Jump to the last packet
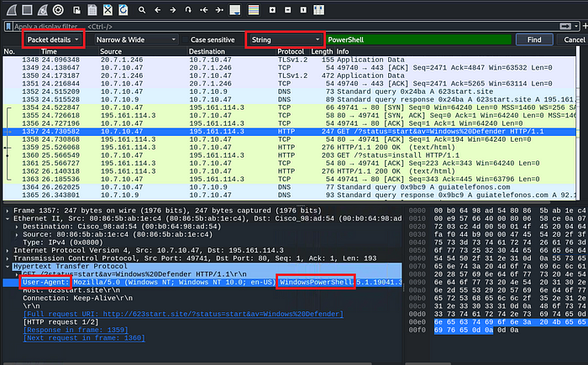 pyautogui.click(x=219, y=10)
